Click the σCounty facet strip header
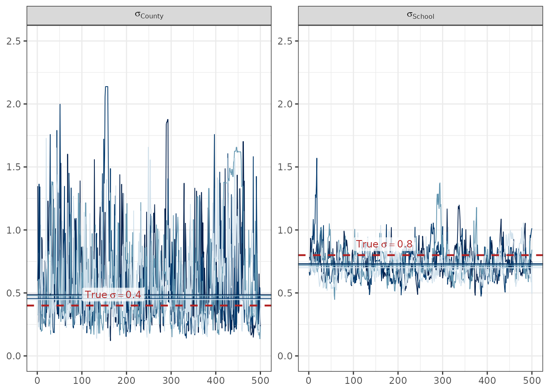The image size is (549, 392). pos(149,16)
